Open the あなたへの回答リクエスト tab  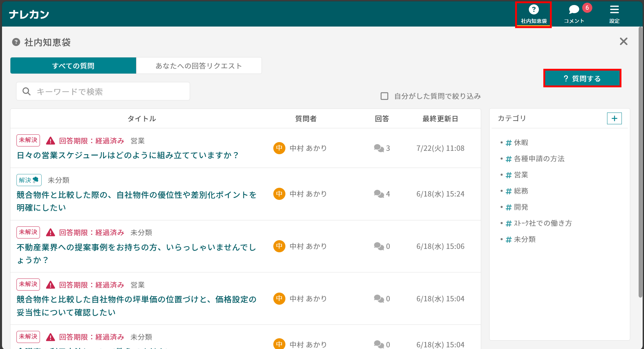[198, 66]
